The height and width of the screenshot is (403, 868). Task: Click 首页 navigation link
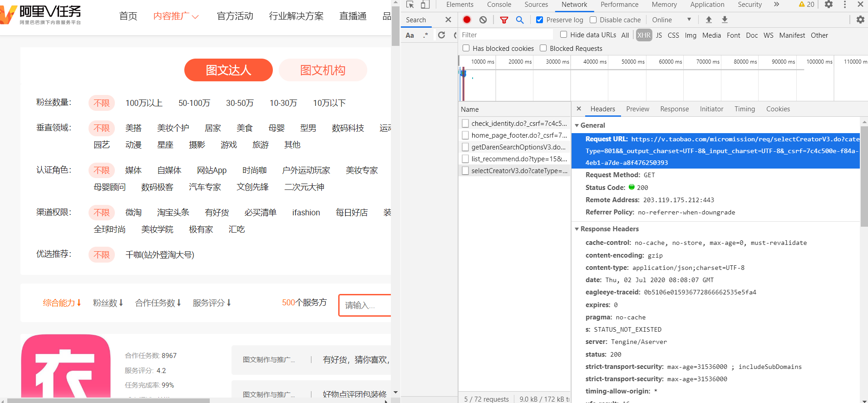tap(128, 16)
